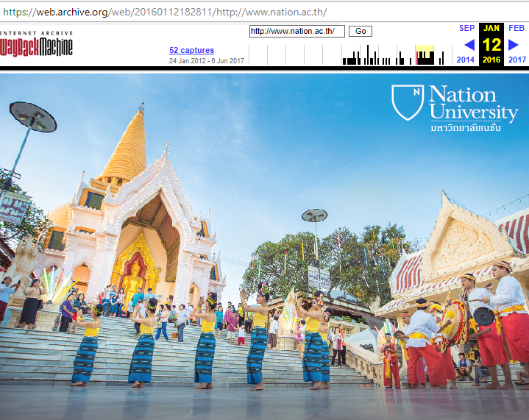
Task: Jump to the FEB next month capture
Action: [516, 28]
